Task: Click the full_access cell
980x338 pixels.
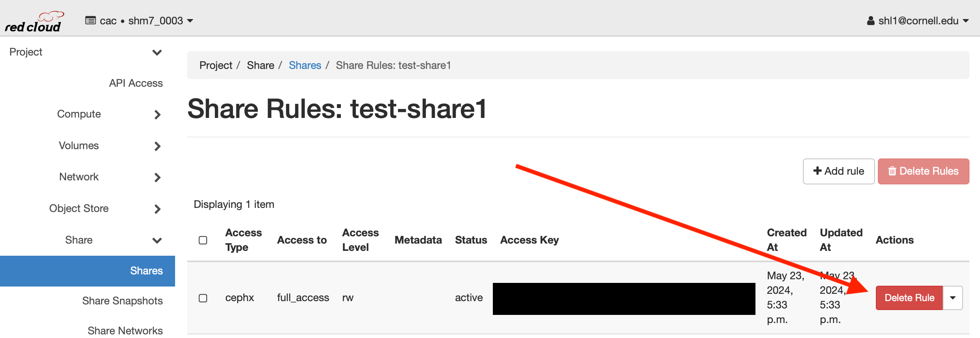Action: click(303, 298)
